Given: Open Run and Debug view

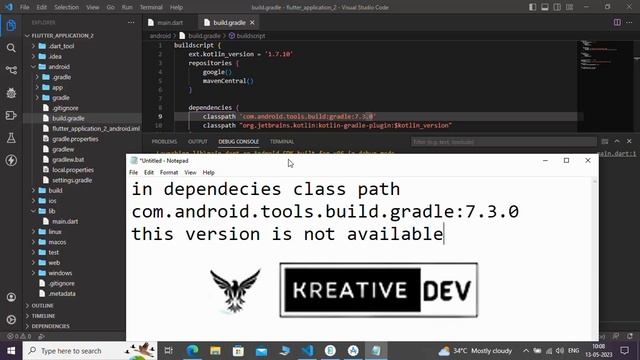Looking at the screenshot, I should [x=11, y=93].
